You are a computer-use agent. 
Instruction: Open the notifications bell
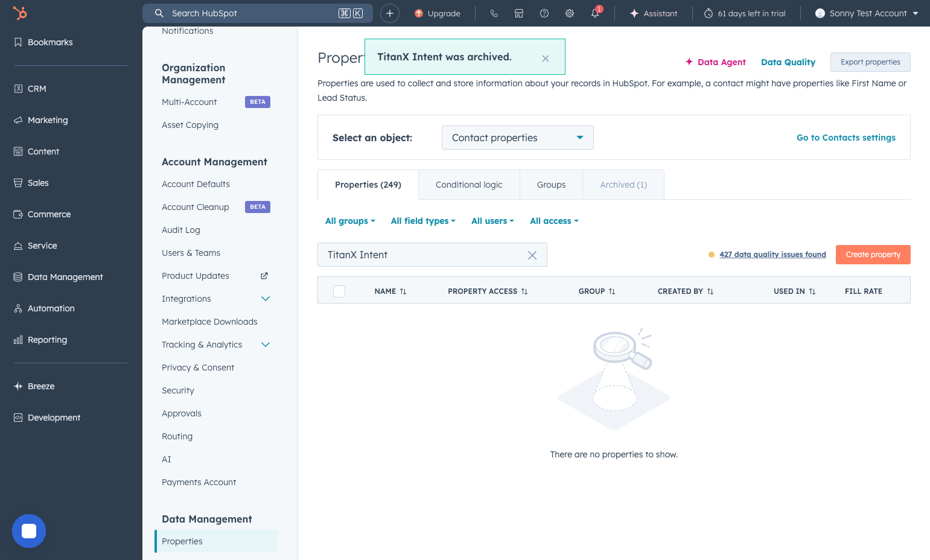(595, 13)
